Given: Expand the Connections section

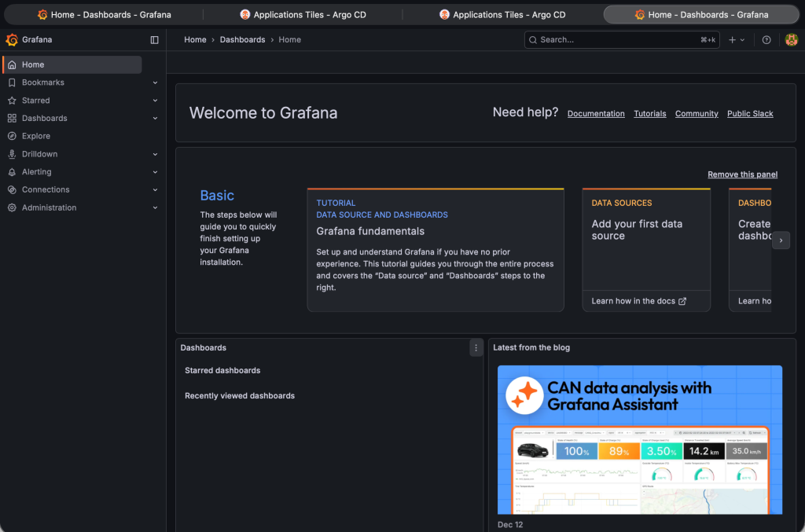Looking at the screenshot, I should pyautogui.click(x=155, y=189).
